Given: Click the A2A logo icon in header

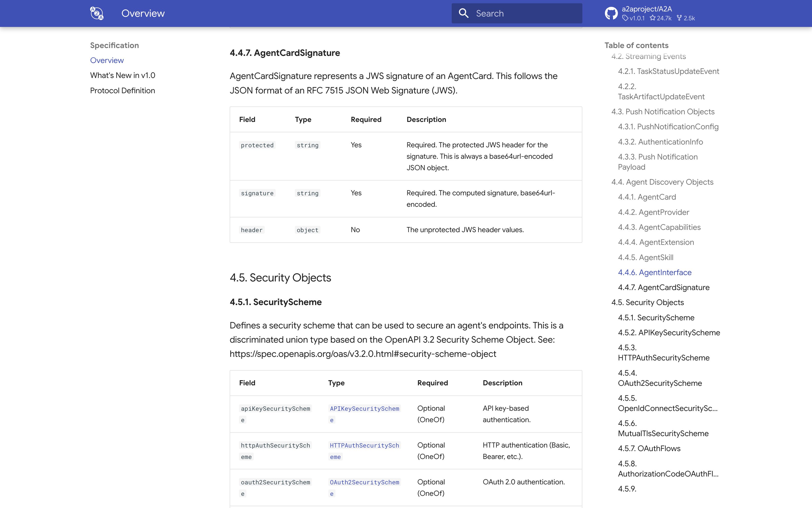Looking at the screenshot, I should click(97, 13).
